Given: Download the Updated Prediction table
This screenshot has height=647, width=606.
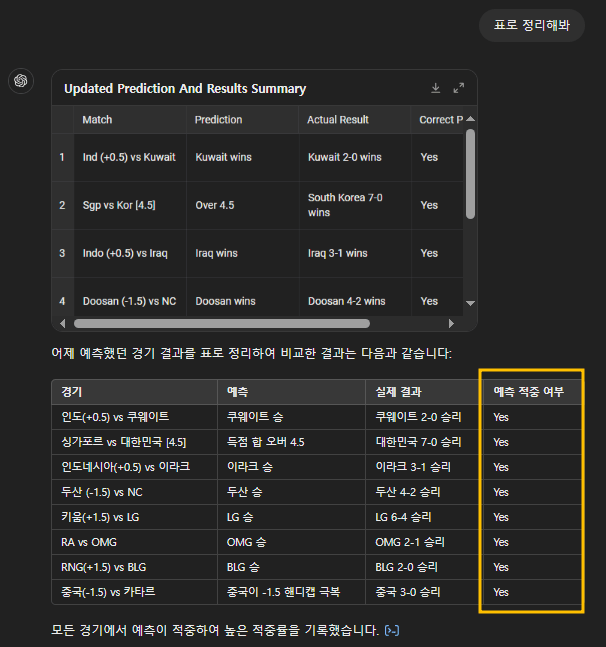Looking at the screenshot, I should [x=436, y=88].
